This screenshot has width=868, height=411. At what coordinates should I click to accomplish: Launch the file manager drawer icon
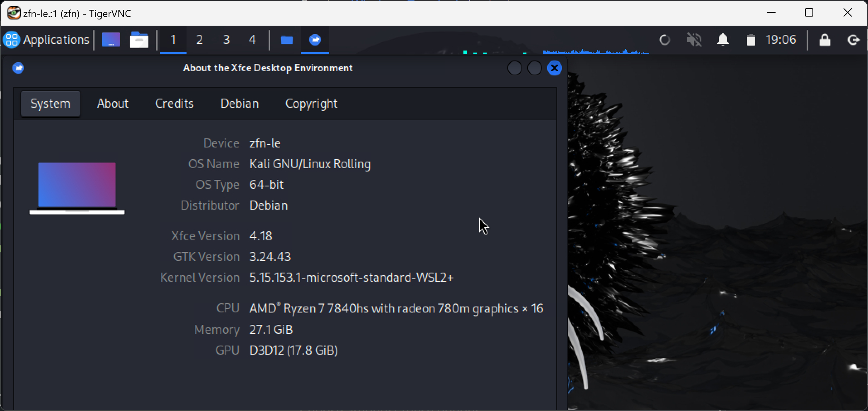pyautogui.click(x=139, y=40)
